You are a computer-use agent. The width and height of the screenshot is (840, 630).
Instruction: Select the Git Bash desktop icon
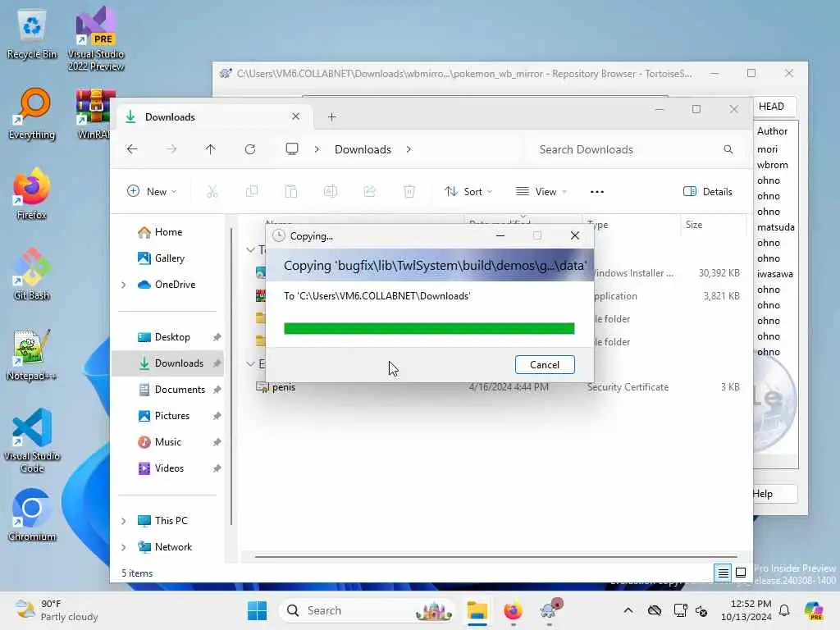coord(32,274)
